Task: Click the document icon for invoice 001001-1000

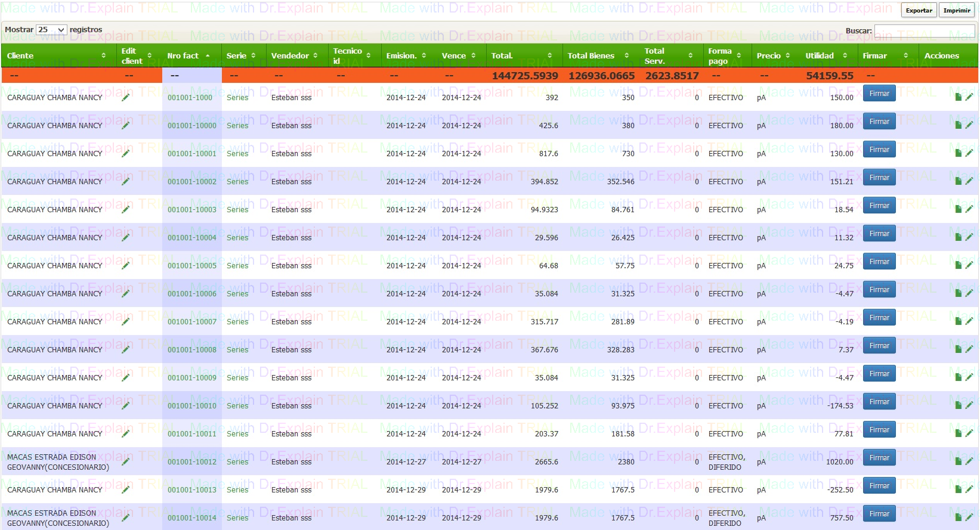Action: click(958, 97)
